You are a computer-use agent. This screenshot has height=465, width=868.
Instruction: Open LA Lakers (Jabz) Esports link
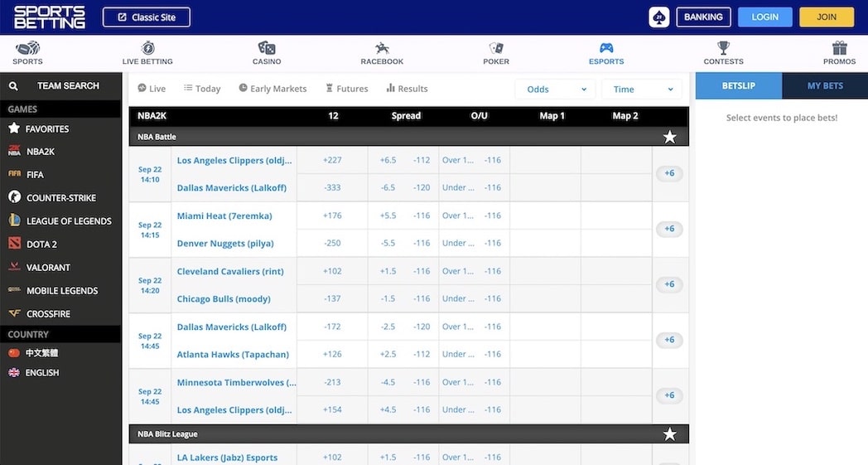(227, 458)
